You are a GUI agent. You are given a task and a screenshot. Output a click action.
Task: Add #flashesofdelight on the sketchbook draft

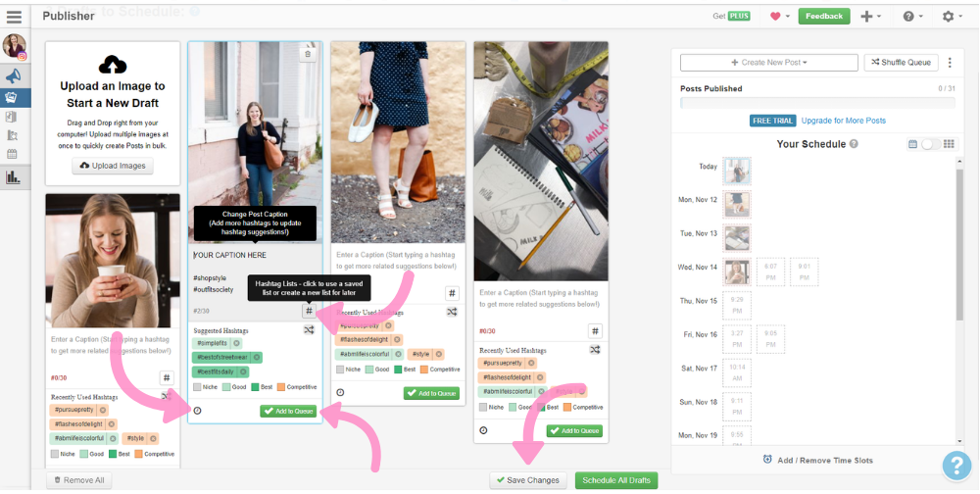(x=507, y=377)
